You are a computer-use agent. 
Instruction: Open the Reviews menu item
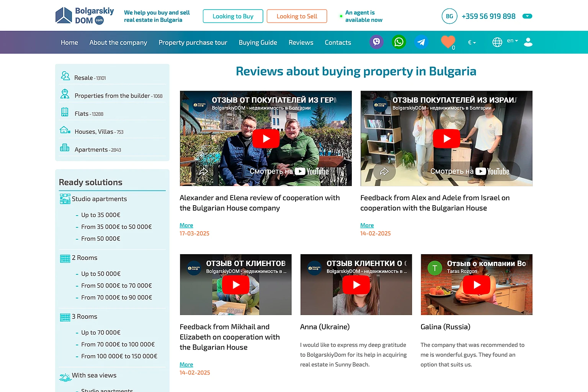pyautogui.click(x=301, y=42)
